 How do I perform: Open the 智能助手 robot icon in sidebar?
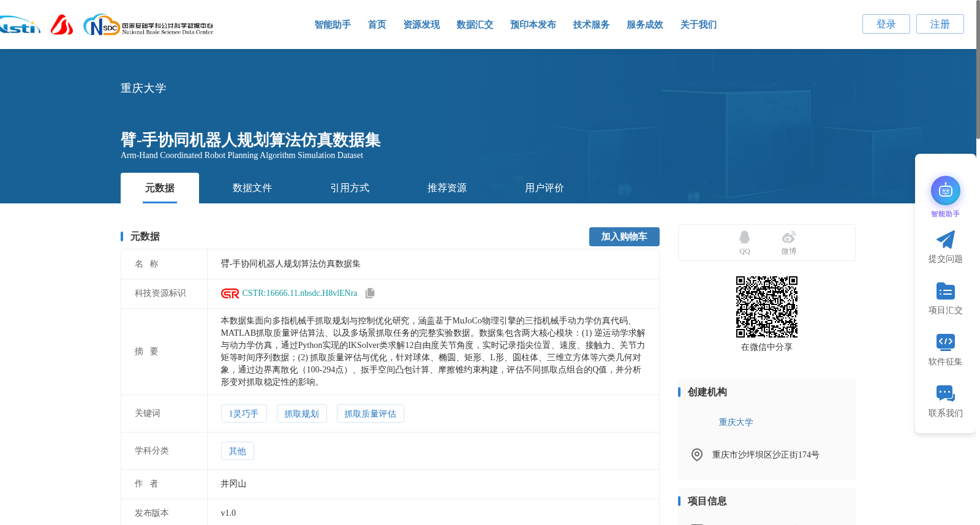(946, 191)
